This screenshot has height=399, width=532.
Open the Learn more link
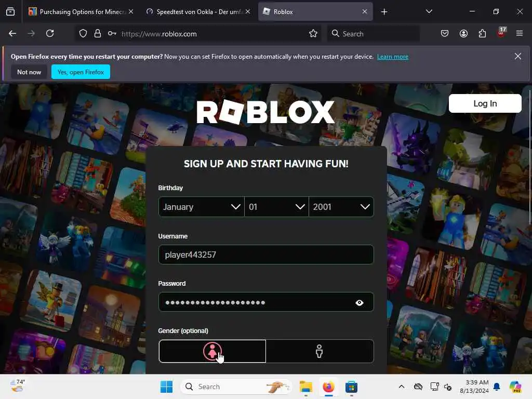click(x=393, y=57)
